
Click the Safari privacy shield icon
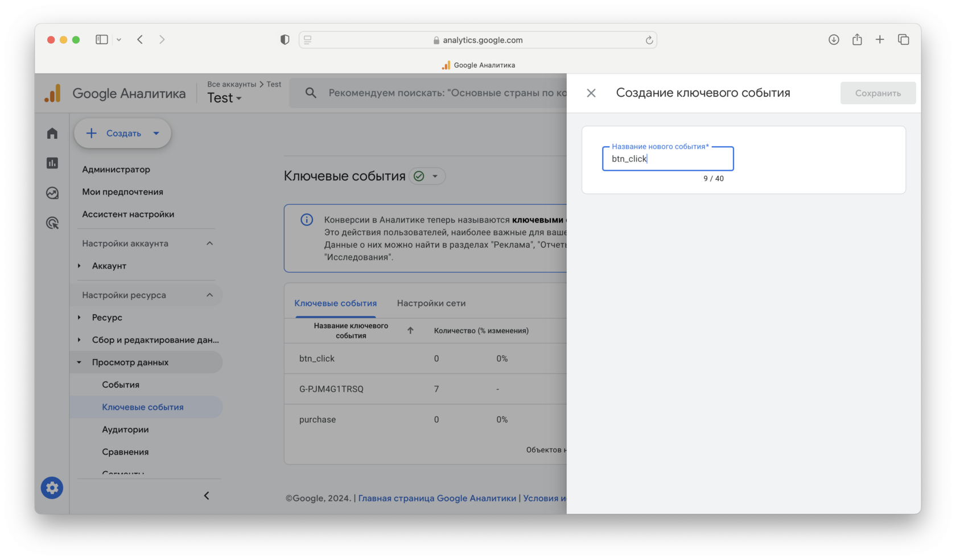pos(285,40)
